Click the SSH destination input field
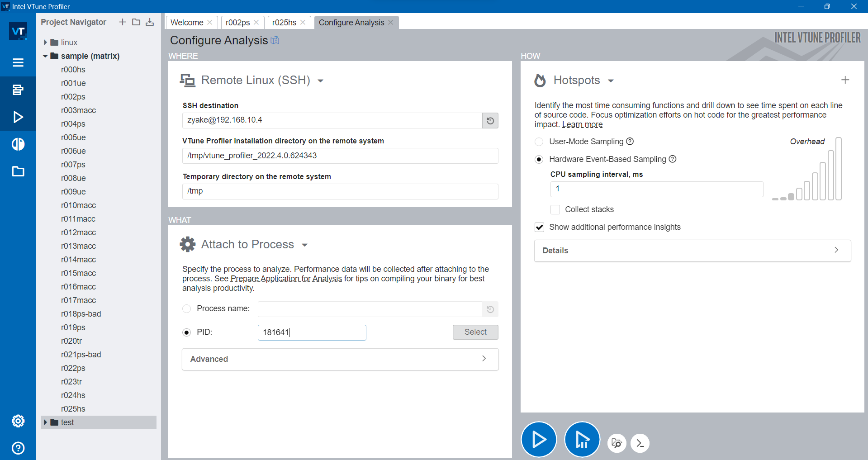This screenshot has width=868, height=460. tap(332, 121)
